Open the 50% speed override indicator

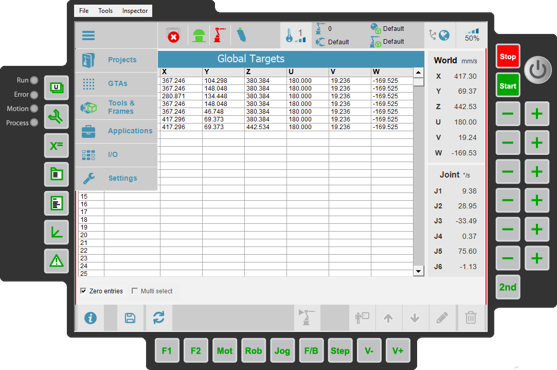(x=472, y=35)
